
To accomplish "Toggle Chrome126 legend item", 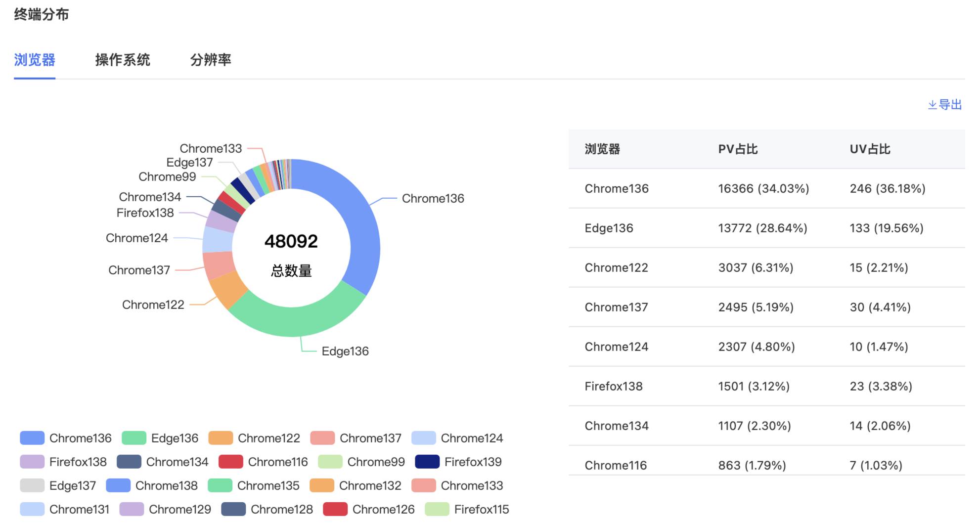I will click(369, 509).
